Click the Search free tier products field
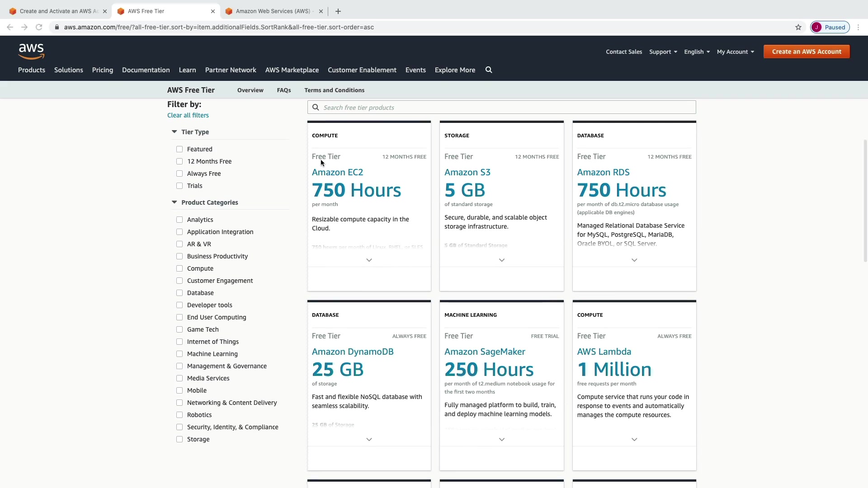 [502, 108]
